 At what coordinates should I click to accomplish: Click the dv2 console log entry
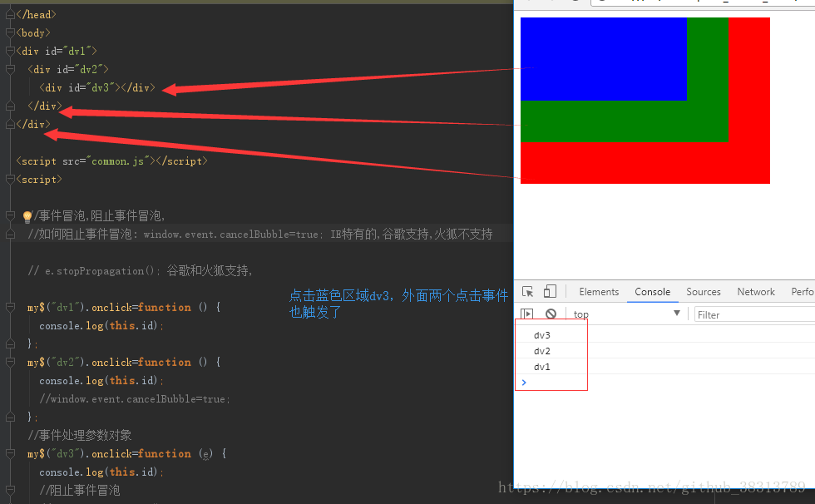point(542,351)
